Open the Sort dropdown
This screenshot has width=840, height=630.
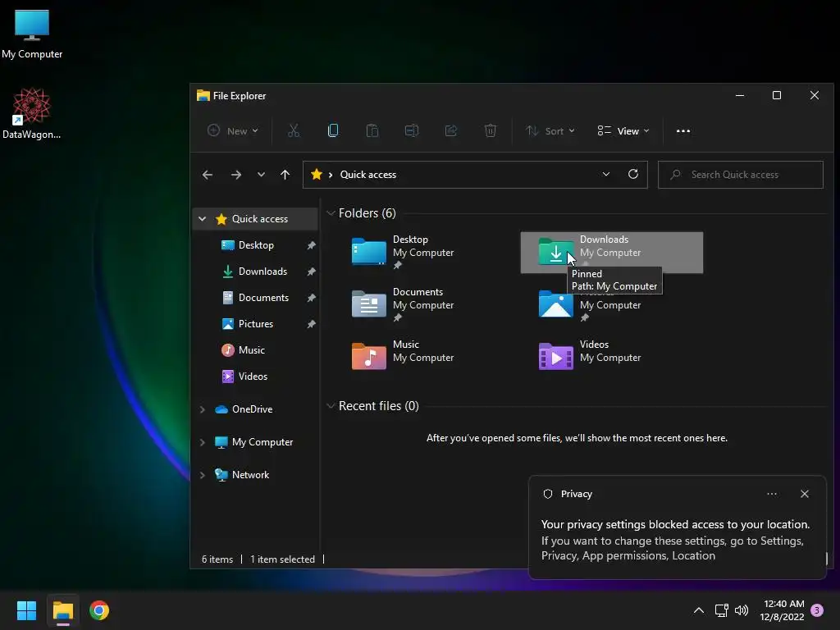click(x=550, y=130)
